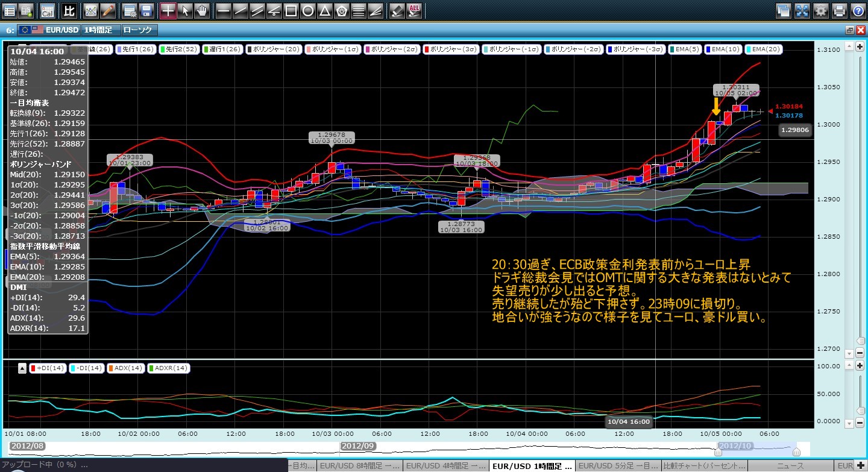
Task: Click the ローソク chart type button
Action: click(x=139, y=30)
